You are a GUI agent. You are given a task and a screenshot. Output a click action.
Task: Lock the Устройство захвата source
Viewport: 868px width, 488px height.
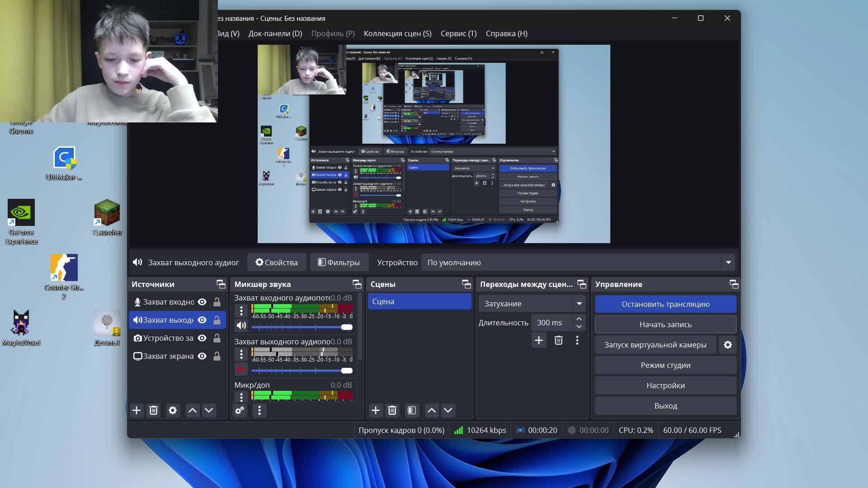pos(217,338)
